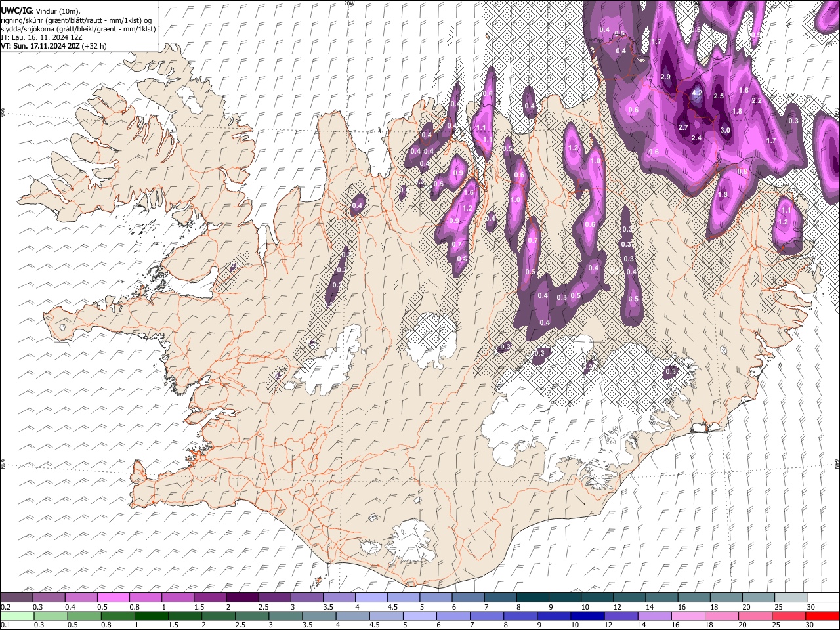The width and height of the screenshot is (840, 630).
Task: Select lower legend pink swatch labeled 18
Action: coord(723,616)
